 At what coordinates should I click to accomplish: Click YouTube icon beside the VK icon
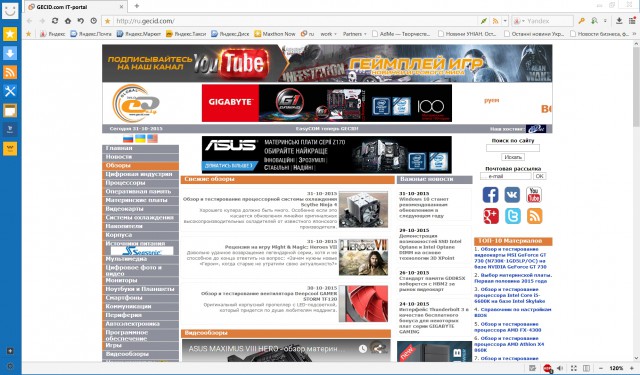533,195
